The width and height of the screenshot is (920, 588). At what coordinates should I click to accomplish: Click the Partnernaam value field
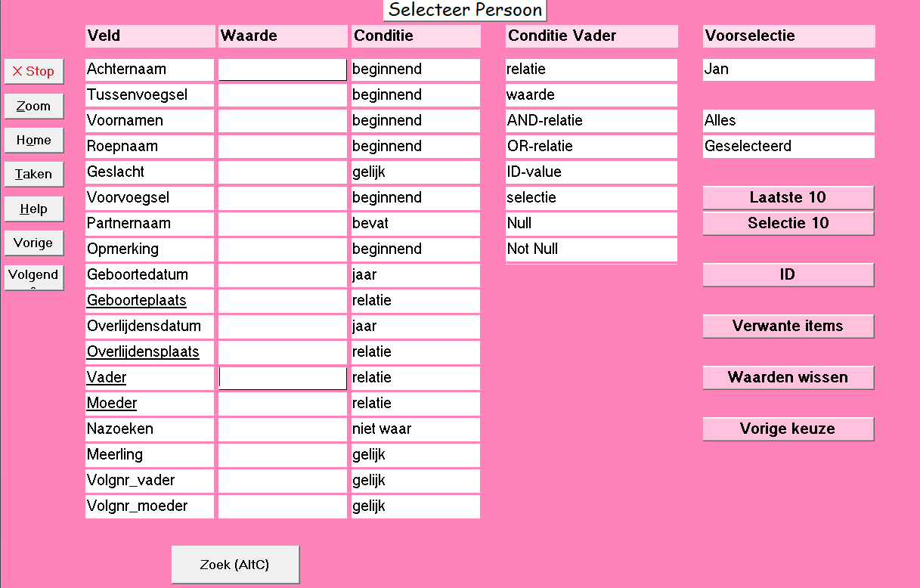tap(283, 224)
